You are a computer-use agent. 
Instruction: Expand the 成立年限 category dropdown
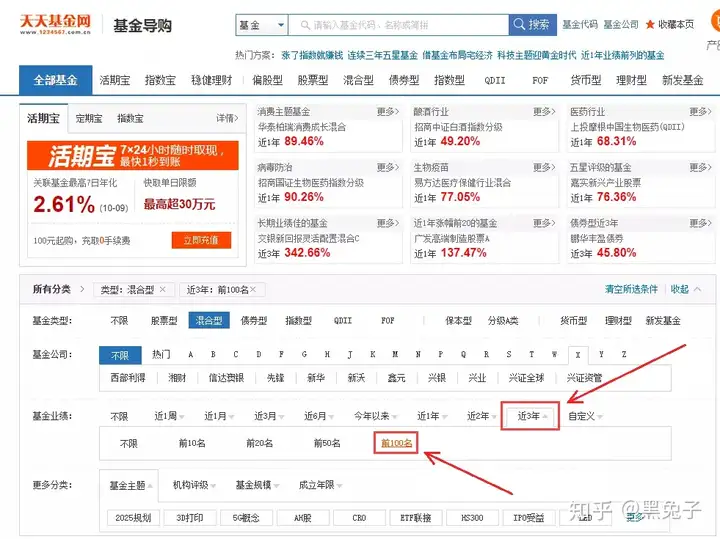tap(320, 485)
